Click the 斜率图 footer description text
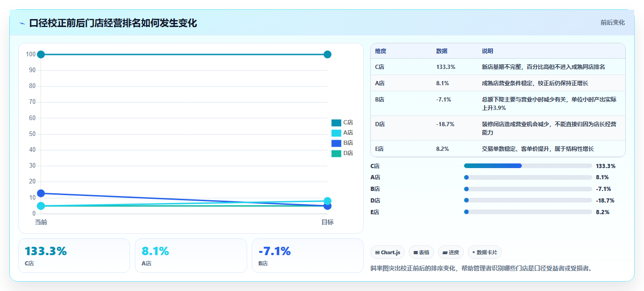The width and height of the screenshot is (644, 291). click(x=482, y=269)
